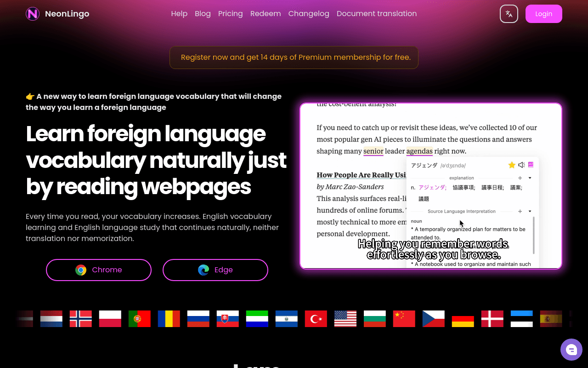Image resolution: width=588 pixels, height=368 pixels.
Task: Click the NeonLingo logo icon
Action: [33, 14]
